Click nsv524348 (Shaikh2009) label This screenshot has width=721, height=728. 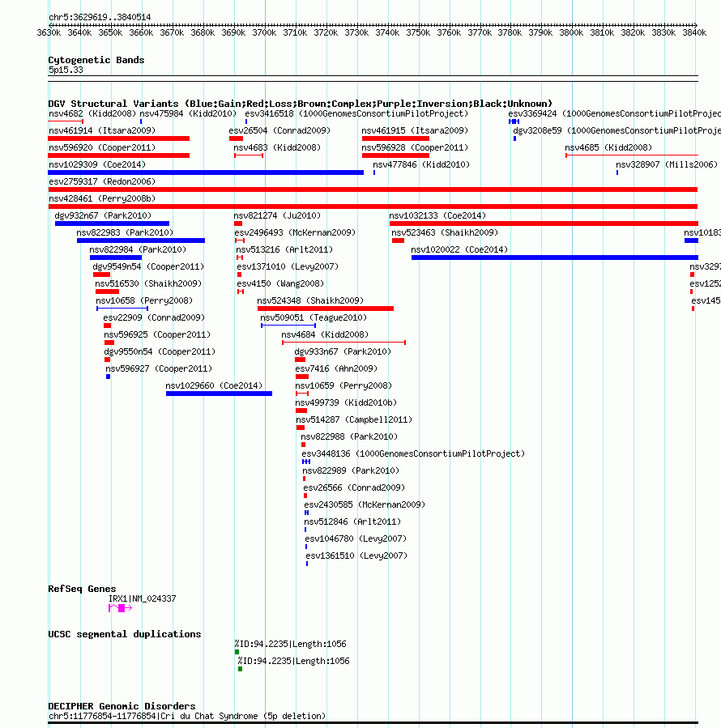pos(310,301)
